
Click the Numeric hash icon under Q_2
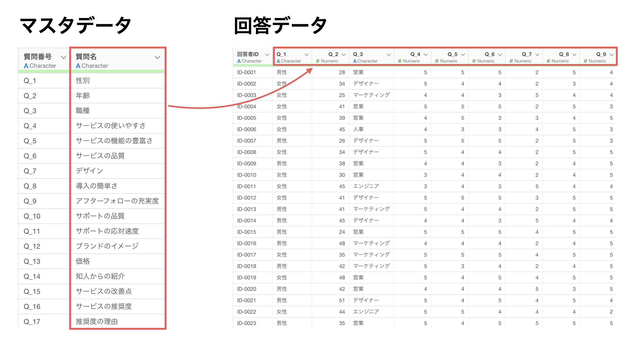pyautogui.click(x=318, y=61)
